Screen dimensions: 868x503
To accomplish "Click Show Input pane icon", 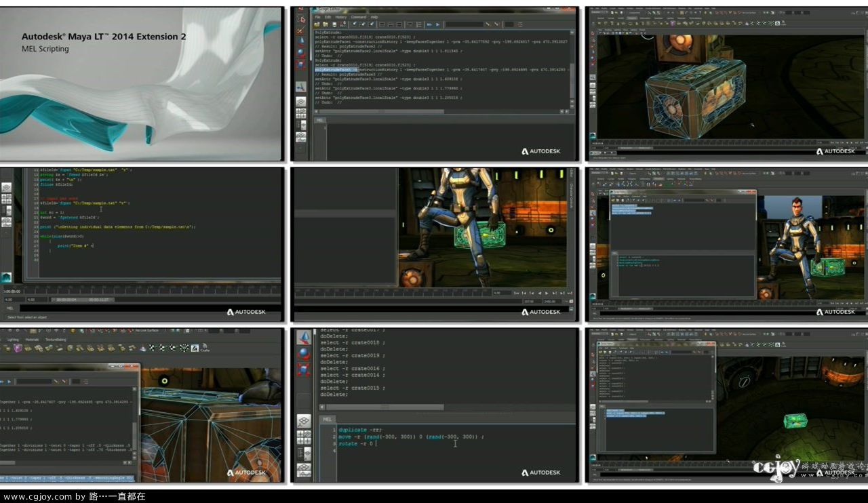I will tap(391, 24).
